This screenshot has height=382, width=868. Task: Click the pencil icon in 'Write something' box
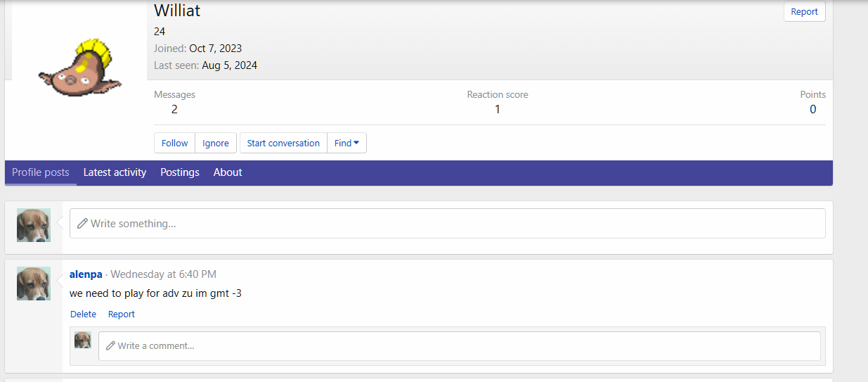[82, 223]
